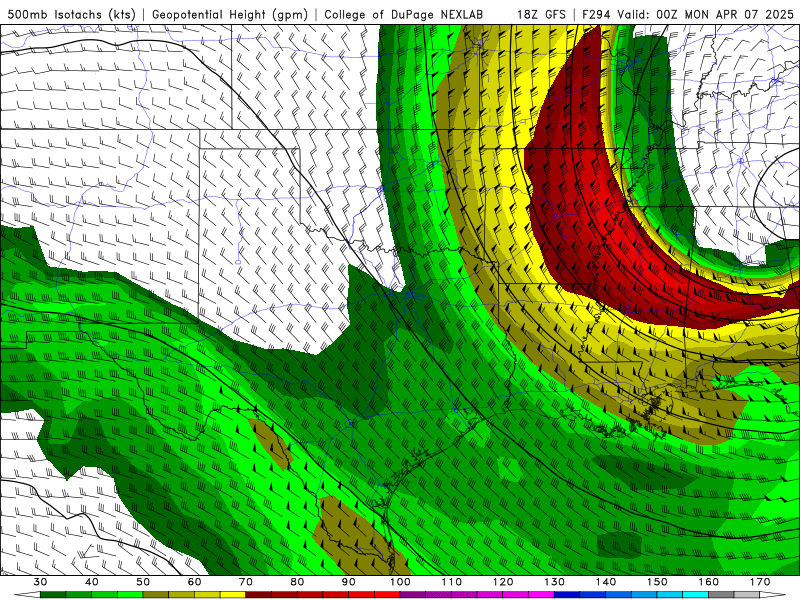This screenshot has height=600, width=800.
Task: Click the 160 value on the legend scale
Action: pyautogui.click(x=709, y=582)
